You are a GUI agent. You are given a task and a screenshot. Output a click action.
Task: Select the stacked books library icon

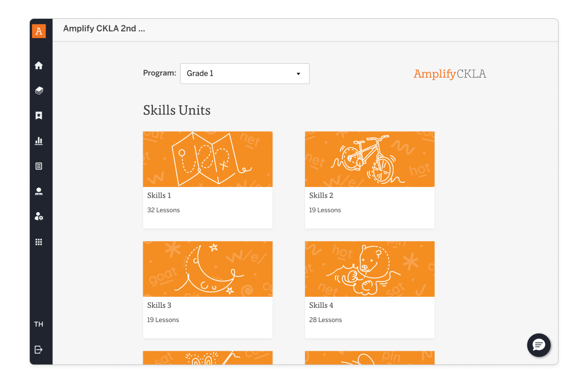click(x=39, y=90)
